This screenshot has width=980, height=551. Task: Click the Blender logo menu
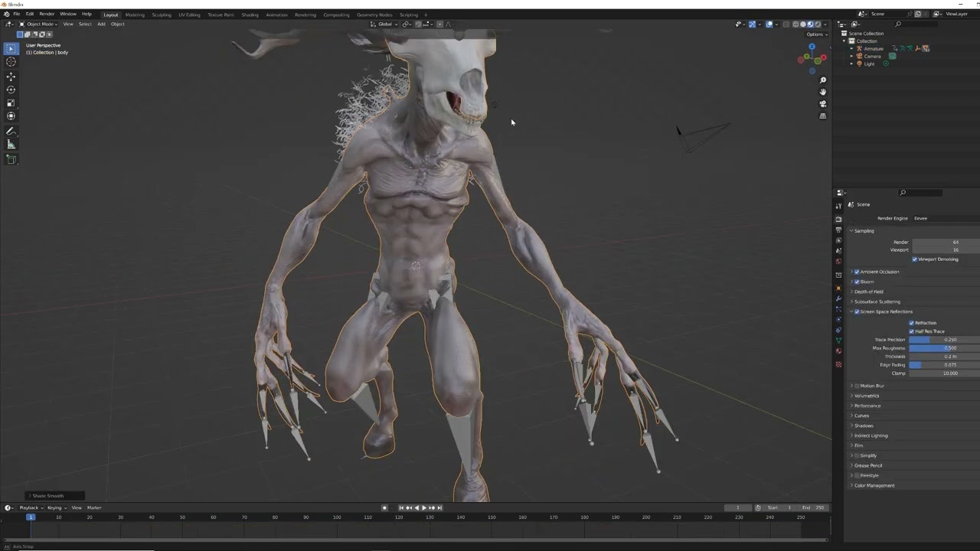(x=6, y=15)
